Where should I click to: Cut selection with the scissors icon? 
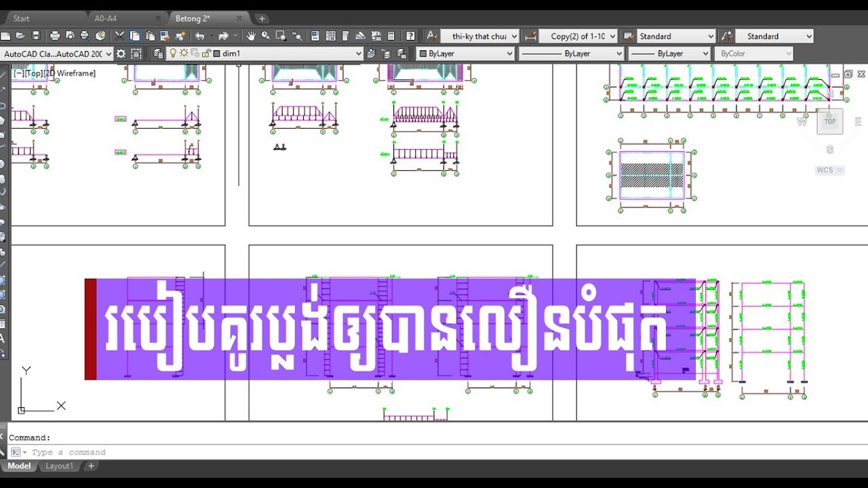point(119,36)
